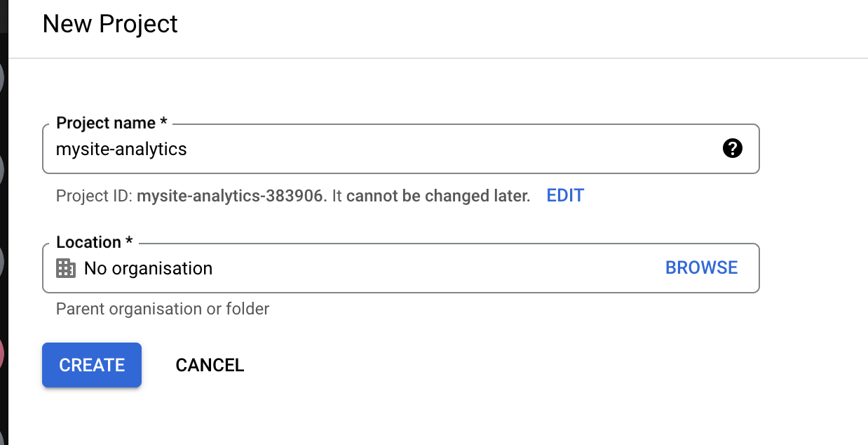Click the project ID mysite-analytics-383906 text
868x445 pixels.
[231, 196]
